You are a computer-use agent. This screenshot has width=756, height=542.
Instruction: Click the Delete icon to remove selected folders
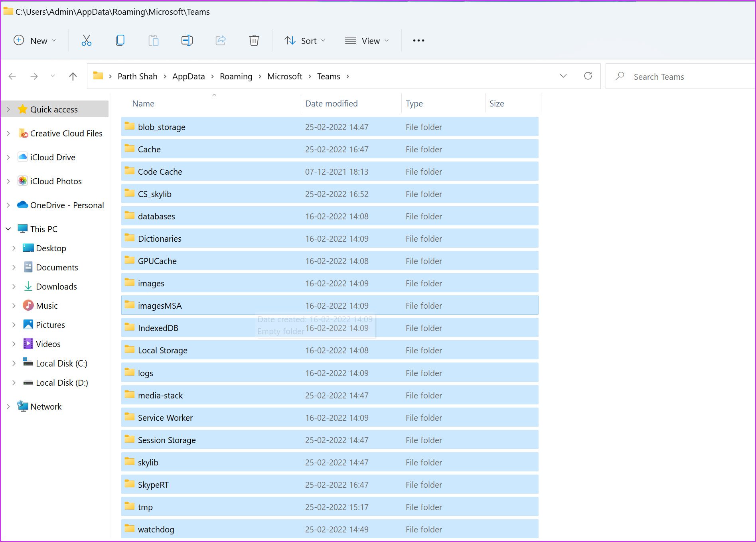click(x=254, y=40)
